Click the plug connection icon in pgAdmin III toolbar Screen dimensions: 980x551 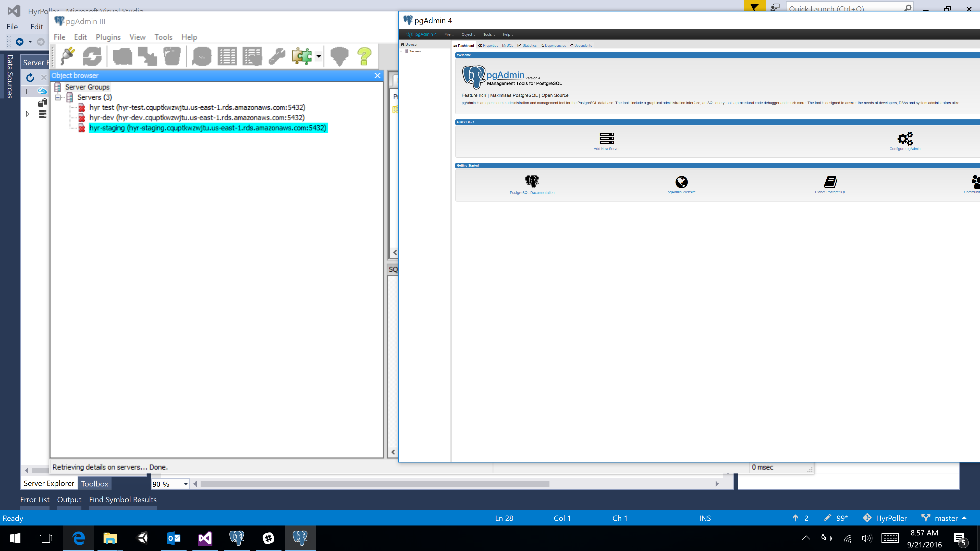[68, 56]
